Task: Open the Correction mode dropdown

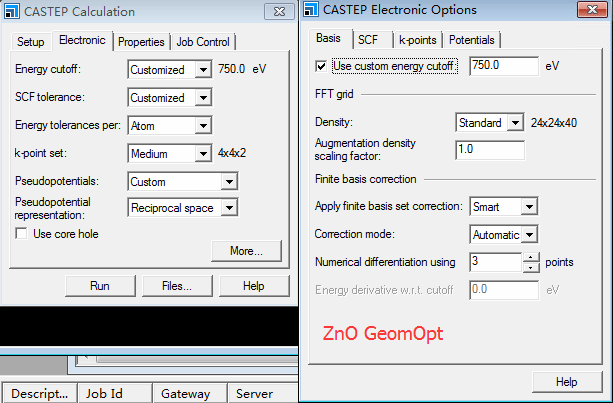Action: tap(529, 235)
